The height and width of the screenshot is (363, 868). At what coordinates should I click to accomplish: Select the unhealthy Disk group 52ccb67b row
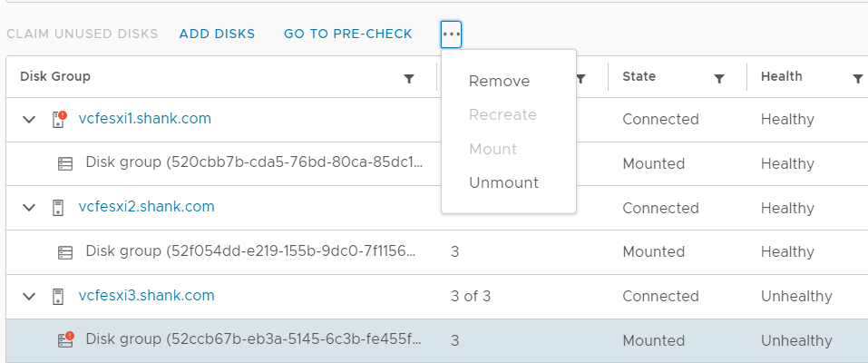tap(437, 340)
